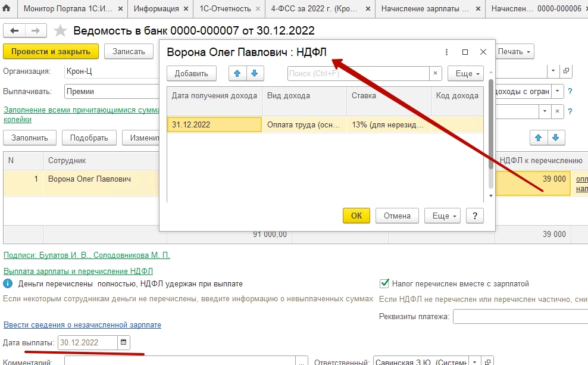This screenshot has width=588, height=365.
Task: Open Ввести сведения о незачисленной зарплате link
Action: 82,325
